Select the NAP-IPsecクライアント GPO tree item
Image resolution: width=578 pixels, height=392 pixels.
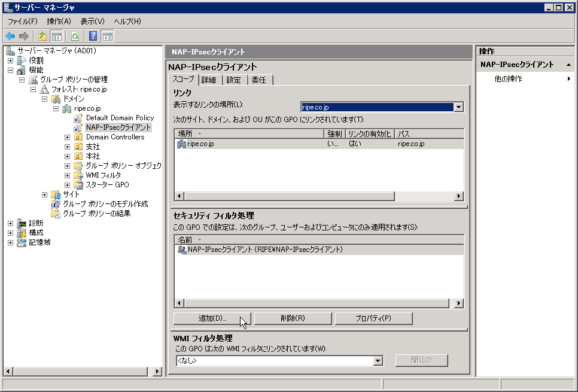[118, 127]
